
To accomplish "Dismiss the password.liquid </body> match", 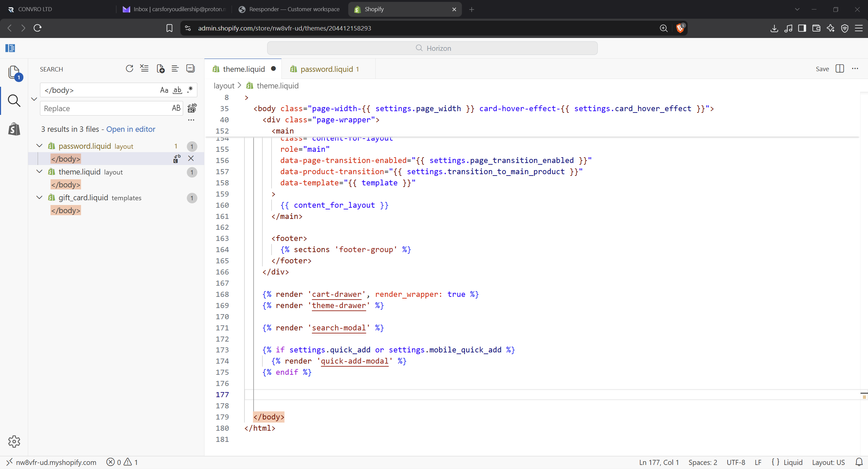I will tap(191, 159).
